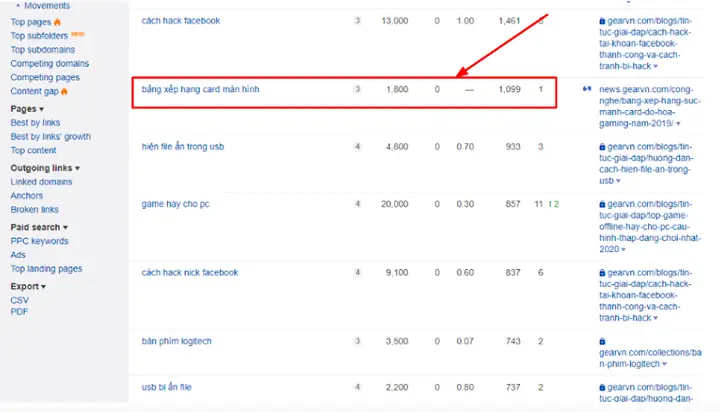The height and width of the screenshot is (412, 720).
Task: Open Content gap report
Action: 34,91
